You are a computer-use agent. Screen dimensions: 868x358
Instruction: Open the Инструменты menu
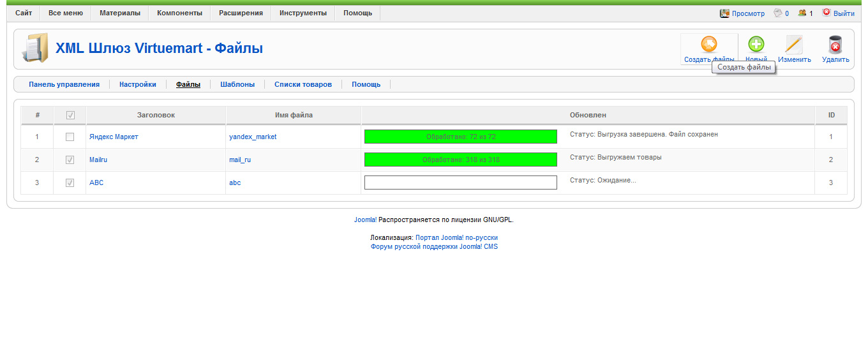(x=303, y=13)
